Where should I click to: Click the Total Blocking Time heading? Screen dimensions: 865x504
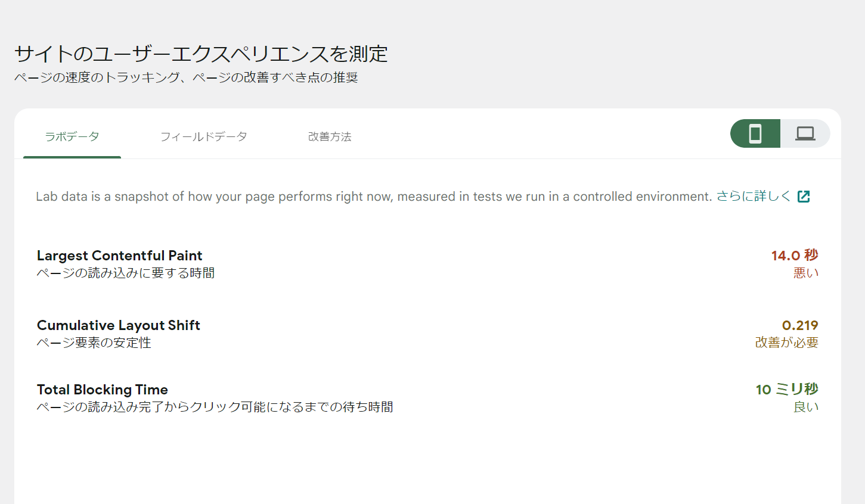(102, 389)
